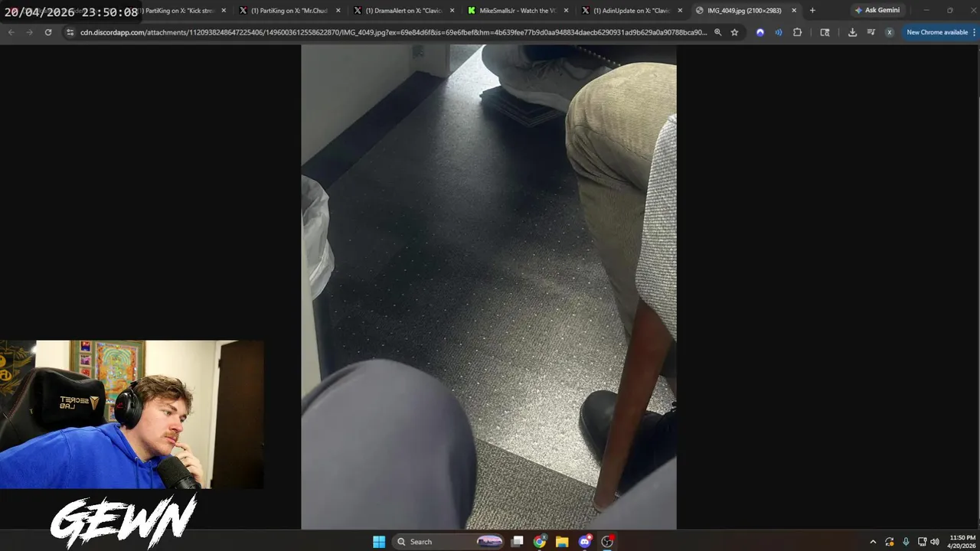The height and width of the screenshot is (551, 980).
Task: Open the media control icon in toolbar
Action: 871,32
